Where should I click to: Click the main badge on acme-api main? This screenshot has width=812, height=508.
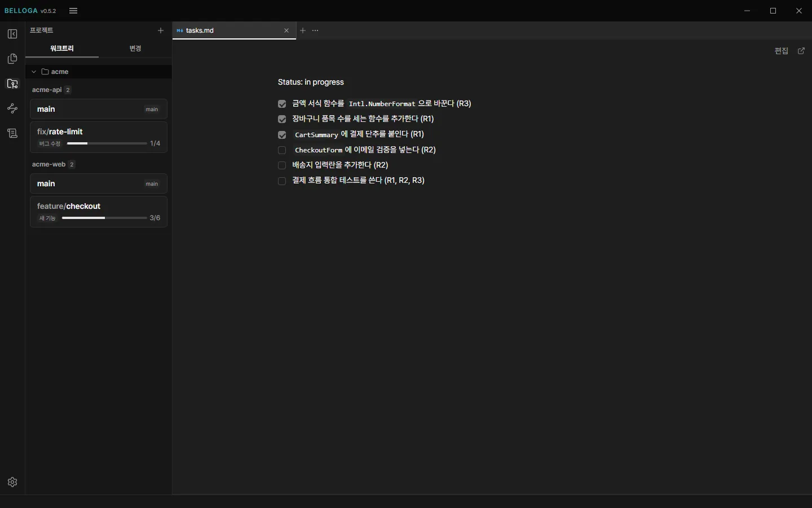(152, 110)
